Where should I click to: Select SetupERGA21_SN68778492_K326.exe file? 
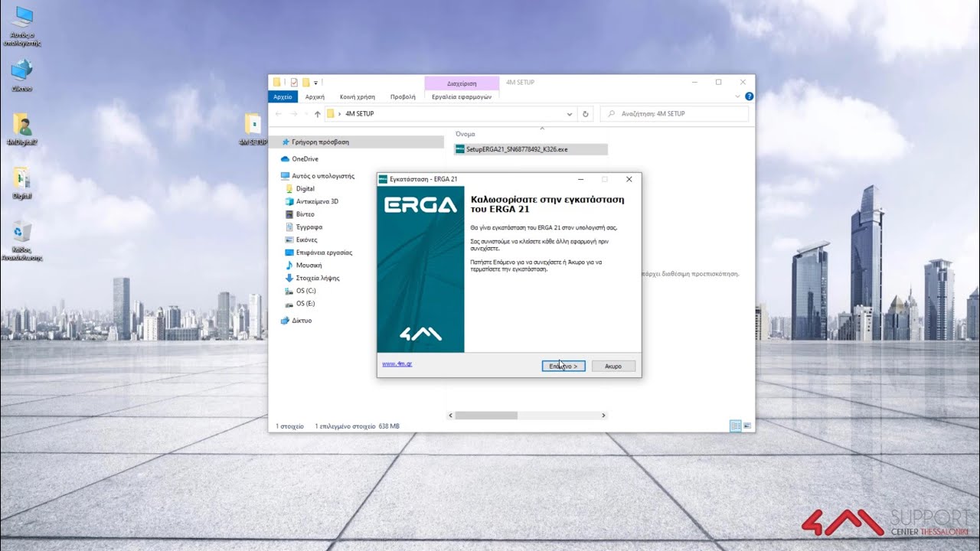point(531,149)
